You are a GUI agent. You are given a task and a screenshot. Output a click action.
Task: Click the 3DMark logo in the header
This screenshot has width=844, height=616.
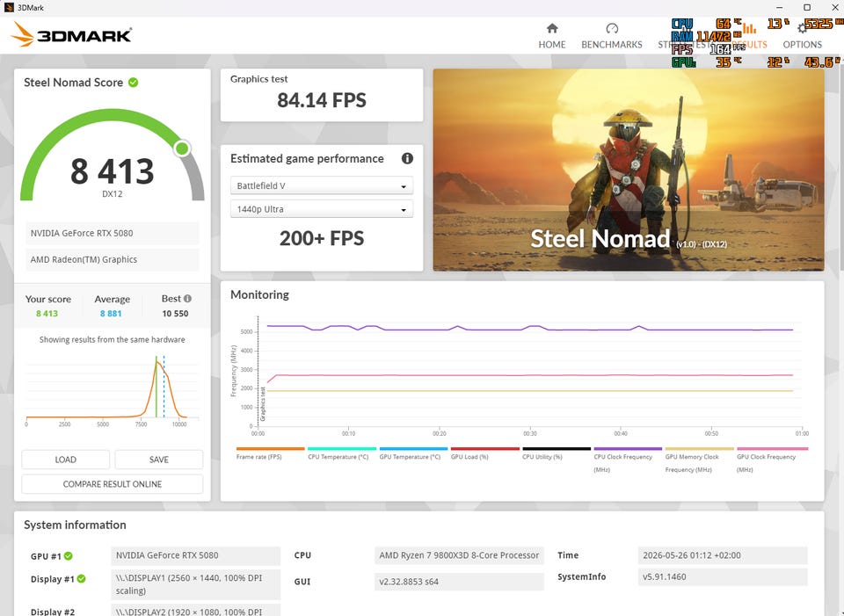tap(71, 34)
